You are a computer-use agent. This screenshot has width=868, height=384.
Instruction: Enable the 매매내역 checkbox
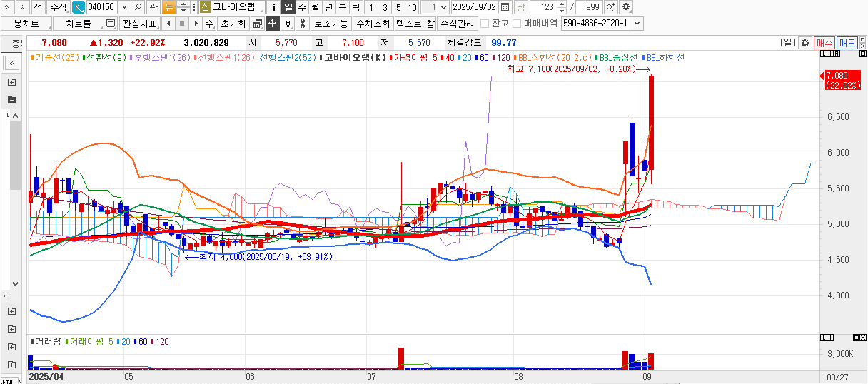tap(518, 24)
